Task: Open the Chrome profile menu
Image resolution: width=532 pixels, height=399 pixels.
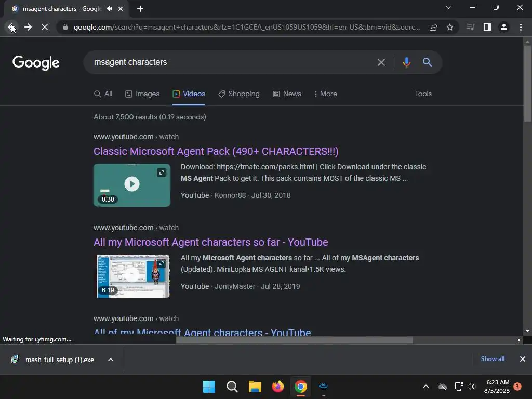Action: 504,27
